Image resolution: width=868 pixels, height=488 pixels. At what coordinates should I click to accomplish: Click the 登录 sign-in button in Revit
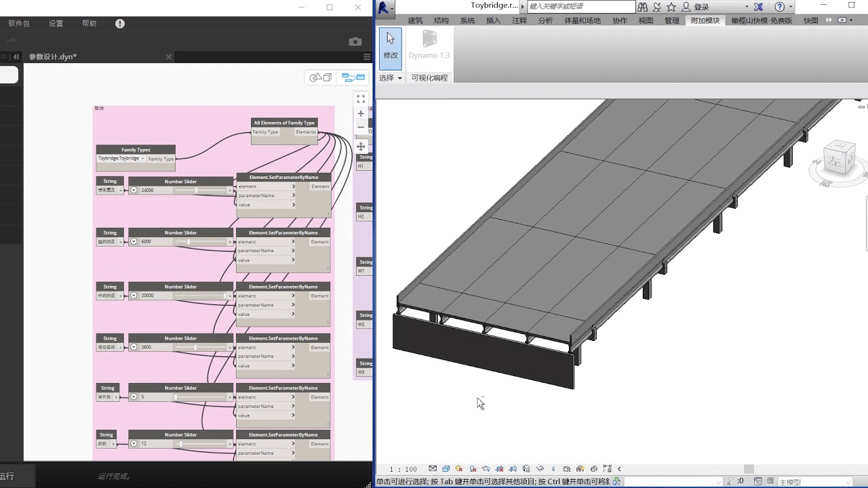[701, 7]
